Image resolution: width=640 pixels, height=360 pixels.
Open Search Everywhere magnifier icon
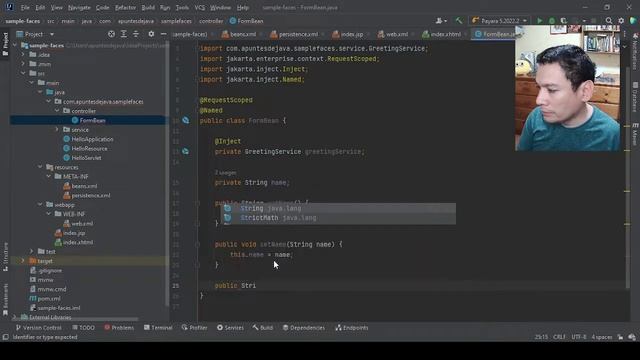[x=609, y=20]
